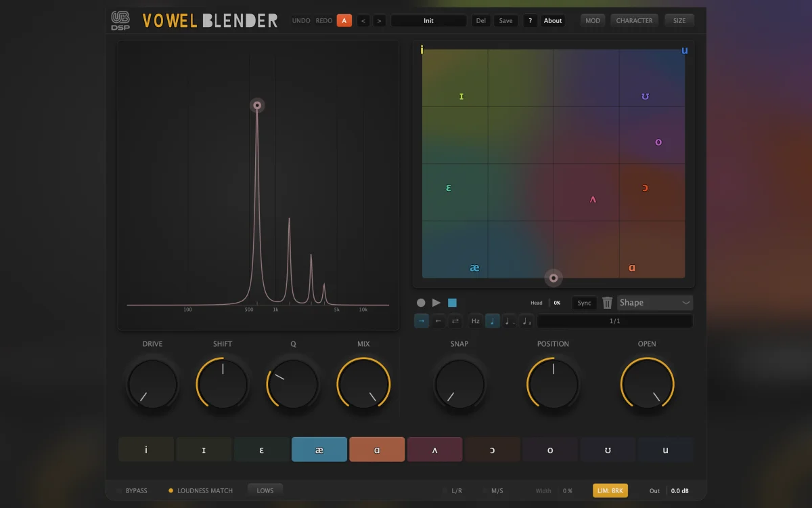Click the purple o vowel marker on pad
812x508 pixels.
click(658, 142)
